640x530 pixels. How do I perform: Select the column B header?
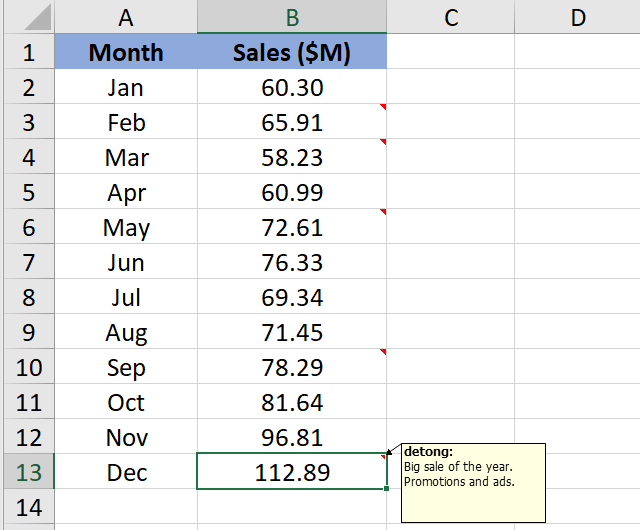click(x=292, y=17)
